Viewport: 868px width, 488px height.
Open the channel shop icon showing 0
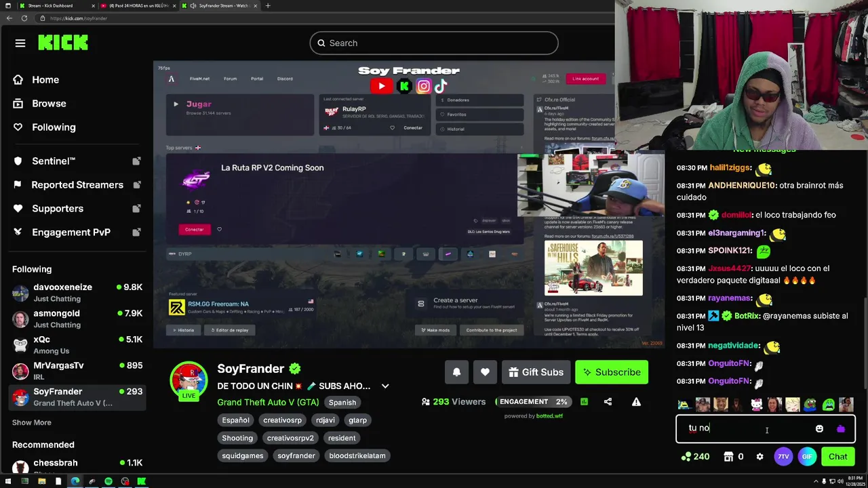coord(734,457)
